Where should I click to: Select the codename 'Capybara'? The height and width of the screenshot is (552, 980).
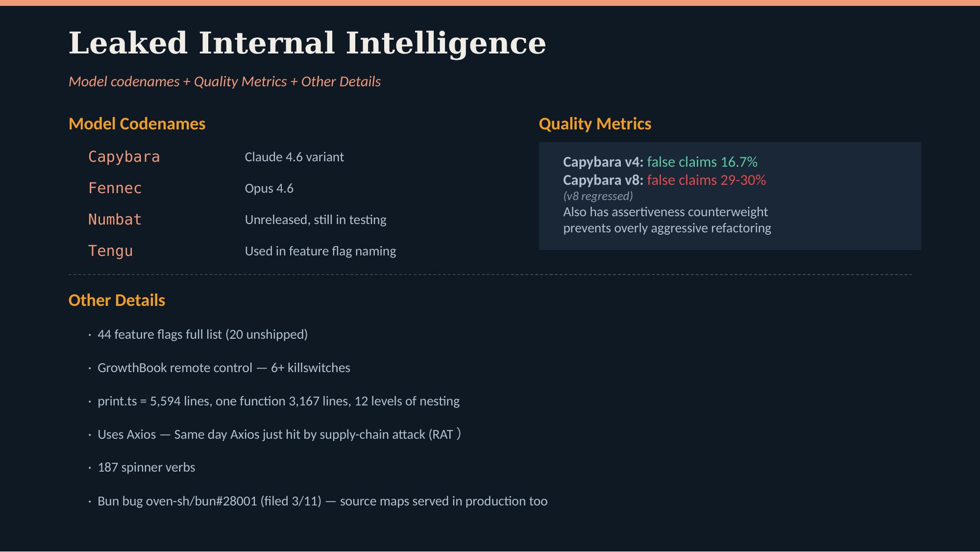pos(124,157)
